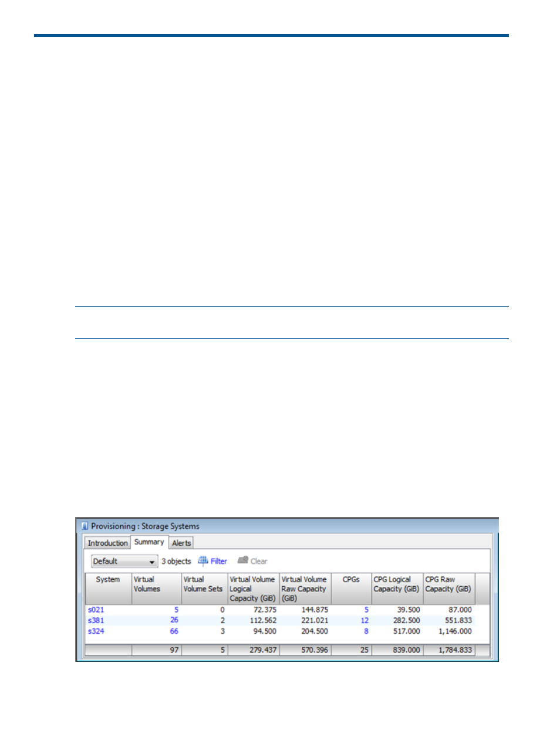Click the Clear filter icon
Viewport: 560px width, 746px height.
243,560
